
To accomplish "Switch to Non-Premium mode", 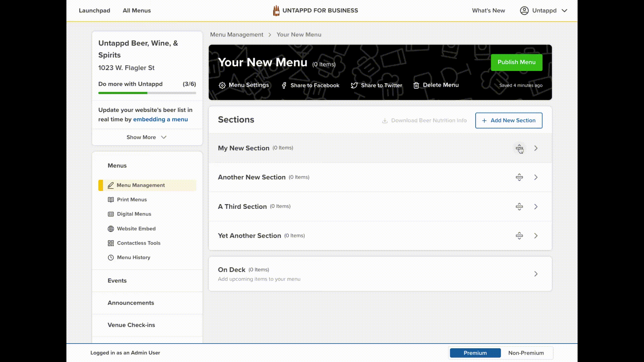I will pos(526,353).
